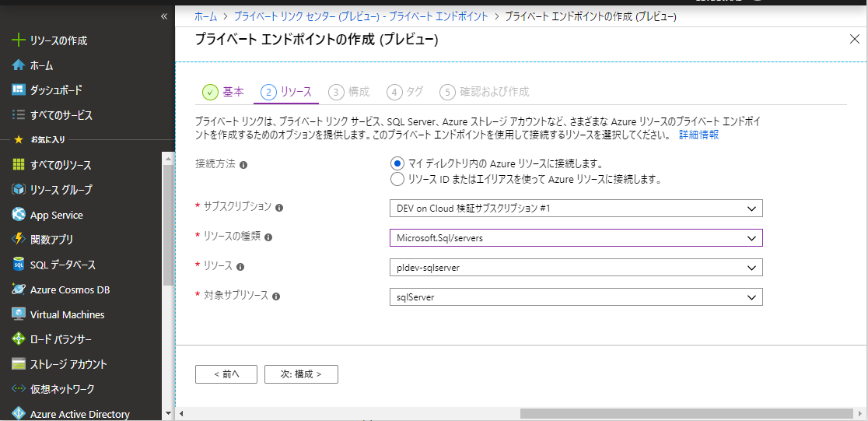Image resolution: width=868 pixels, height=421 pixels.
Task: Select リソース ID またはエイリアス radio option
Action: coord(397,180)
